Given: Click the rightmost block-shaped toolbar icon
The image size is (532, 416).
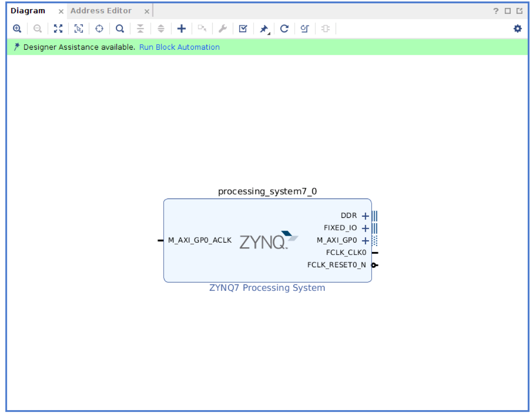Looking at the screenshot, I should coord(325,28).
